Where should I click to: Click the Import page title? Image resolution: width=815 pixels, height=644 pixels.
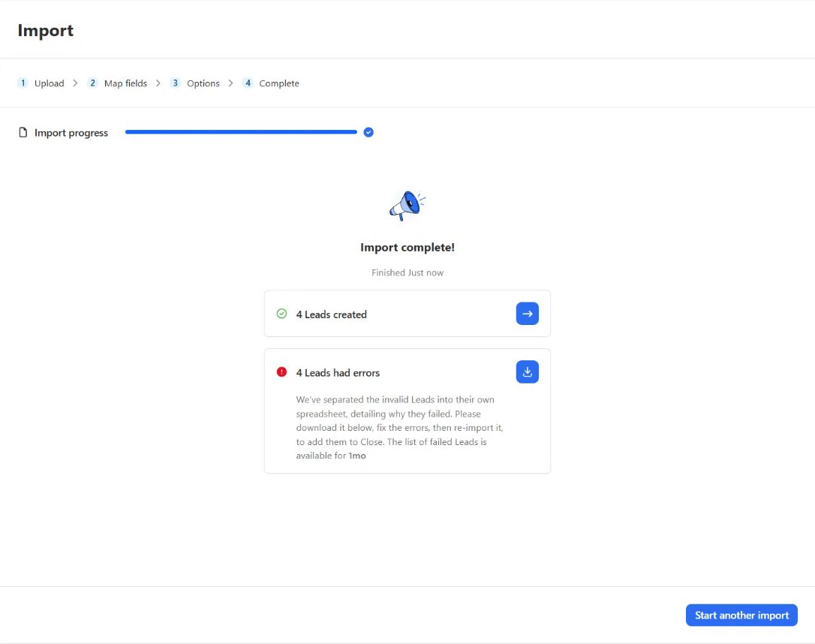tap(46, 30)
